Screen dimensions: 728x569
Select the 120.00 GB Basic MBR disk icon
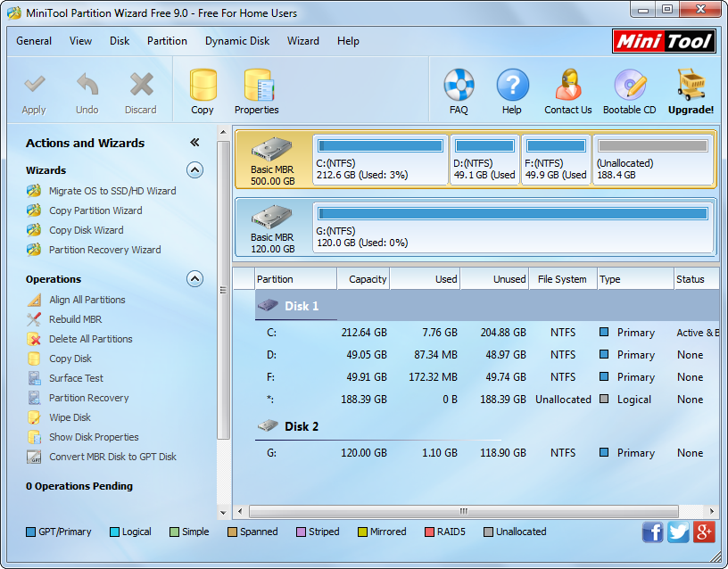pyautogui.click(x=272, y=217)
